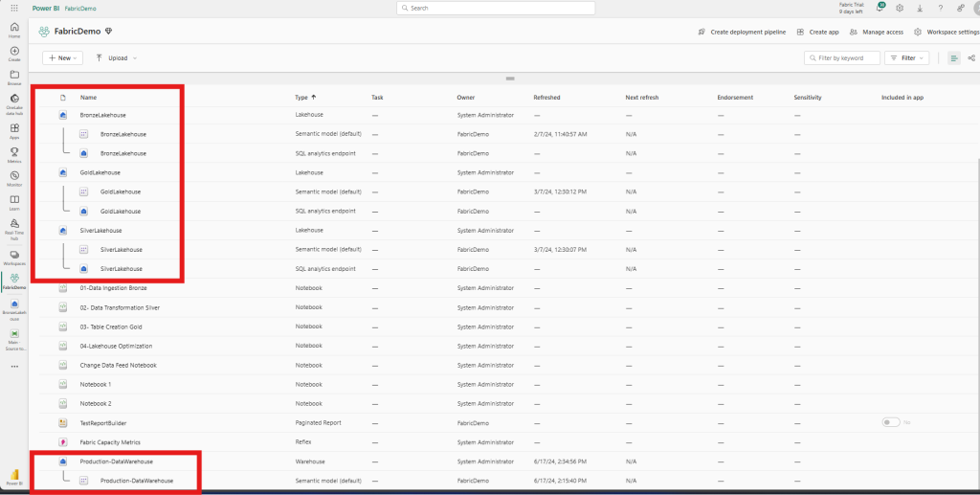The height and width of the screenshot is (495, 980).
Task: Click the Power BI title link
Action: coord(46,8)
